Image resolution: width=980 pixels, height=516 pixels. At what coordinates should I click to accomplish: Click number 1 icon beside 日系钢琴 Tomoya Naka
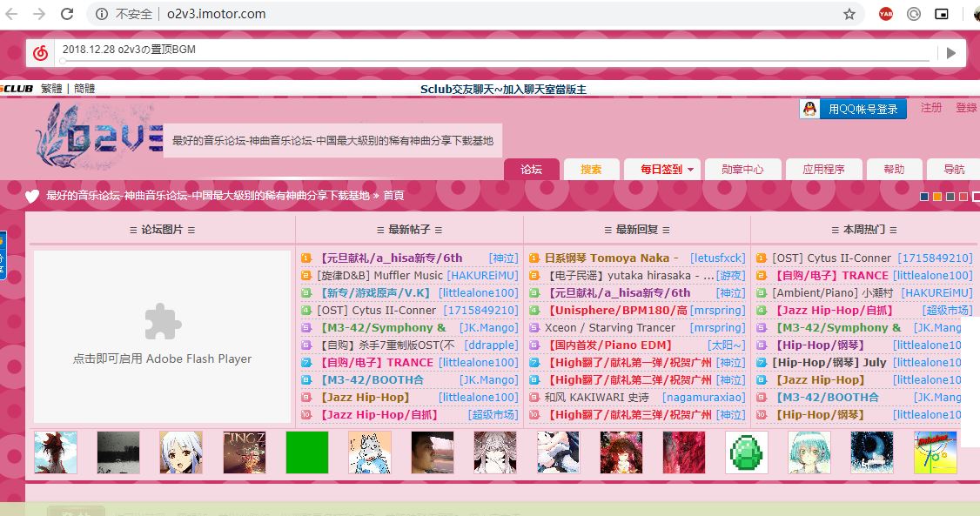point(534,258)
